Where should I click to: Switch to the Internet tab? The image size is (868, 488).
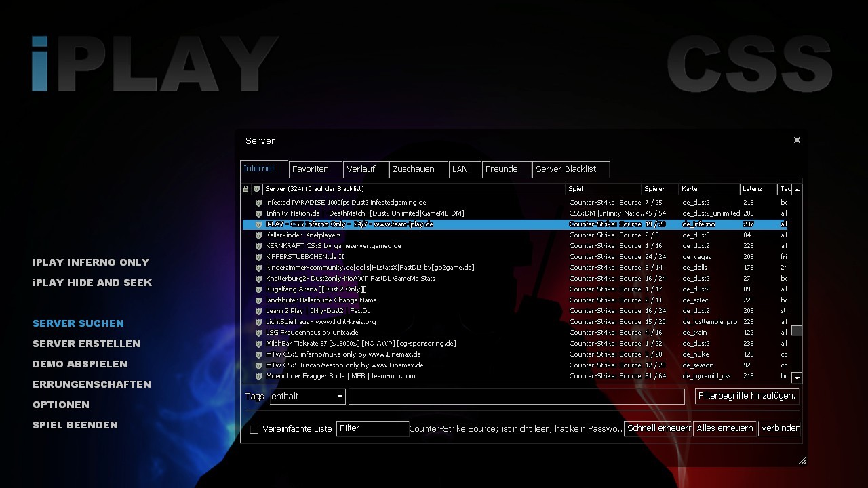[x=264, y=169]
